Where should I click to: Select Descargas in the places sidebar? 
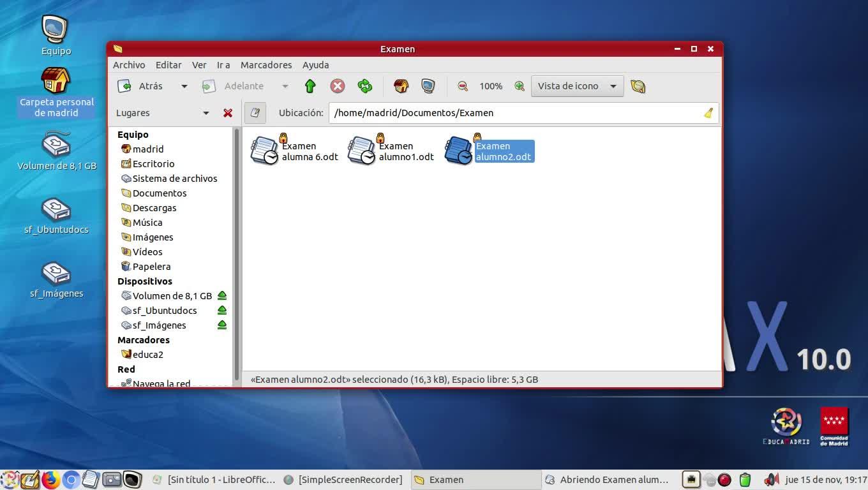point(154,208)
